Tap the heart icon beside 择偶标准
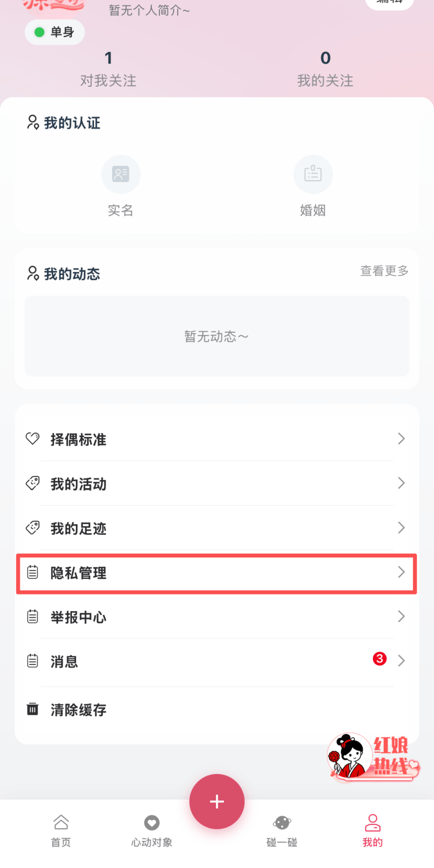 coord(33,438)
